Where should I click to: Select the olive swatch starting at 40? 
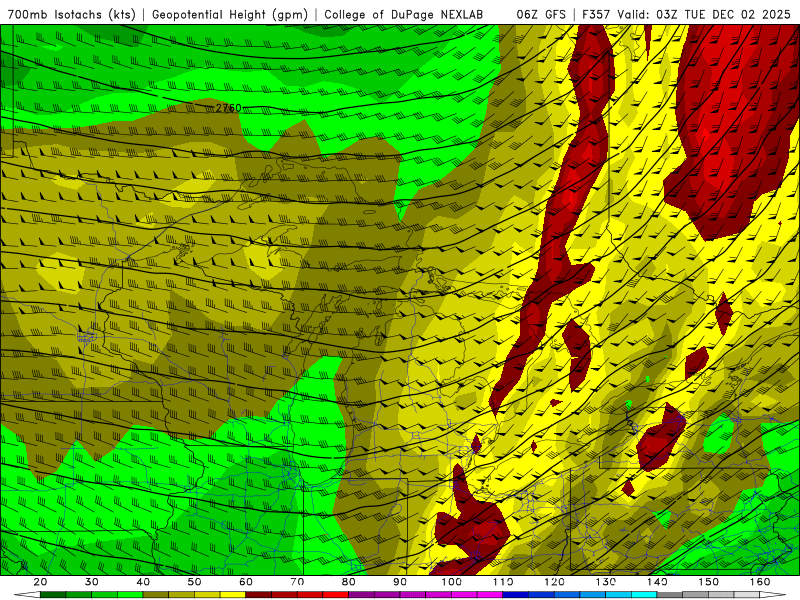coord(156,595)
